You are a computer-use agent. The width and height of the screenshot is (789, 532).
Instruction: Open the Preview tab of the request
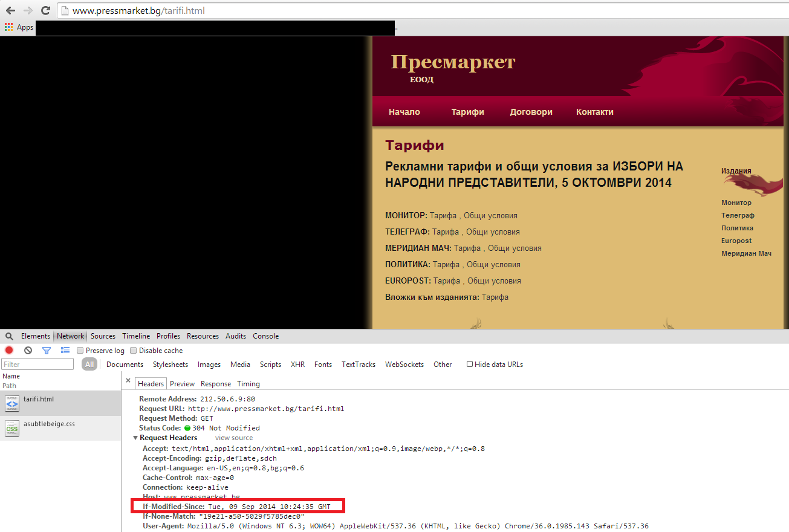tap(182, 384)
